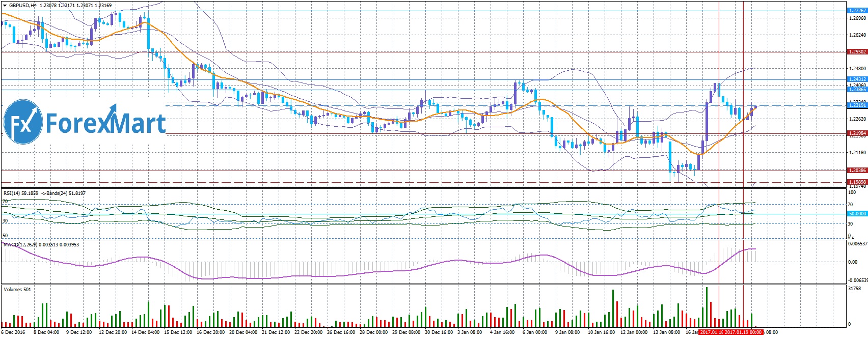Click the 1.21180 price axis value

click(x=857, y=153)
